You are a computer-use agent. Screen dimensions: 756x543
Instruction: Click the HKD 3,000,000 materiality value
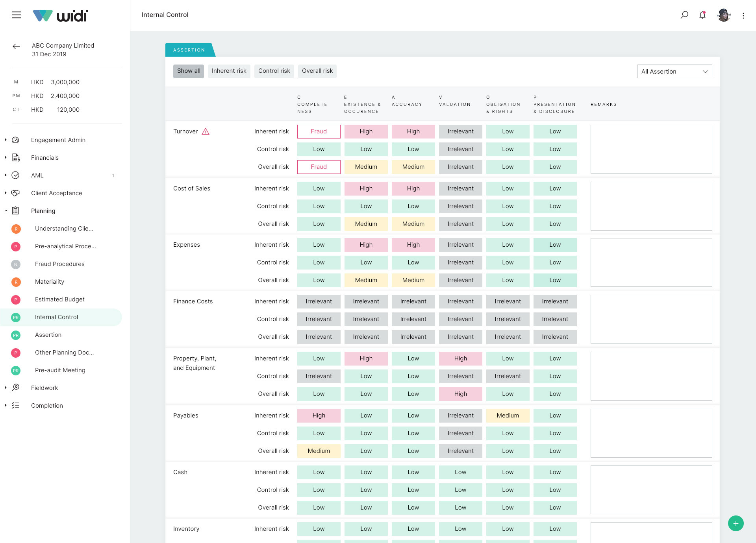[56, 82]
